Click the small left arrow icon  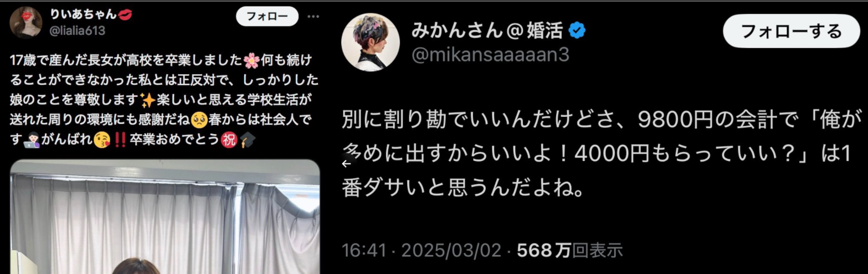pyautogui.click(x=347, y=163)
